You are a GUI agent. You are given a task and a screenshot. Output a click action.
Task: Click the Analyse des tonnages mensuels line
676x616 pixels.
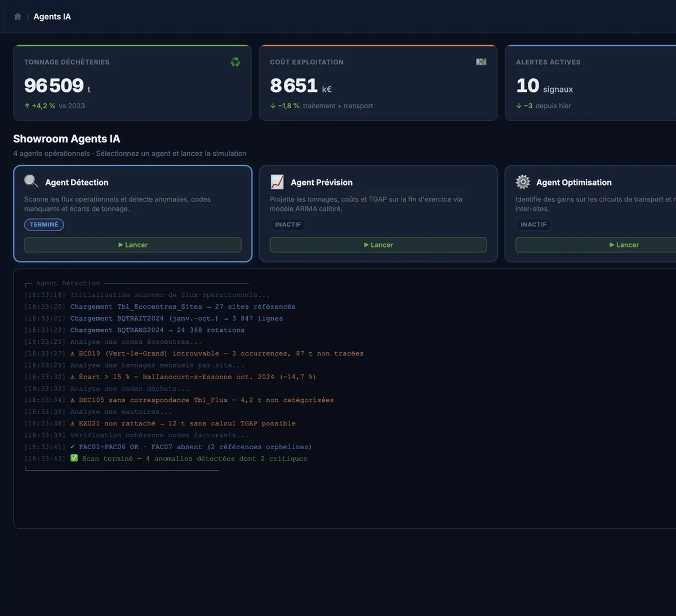point(135,365)
